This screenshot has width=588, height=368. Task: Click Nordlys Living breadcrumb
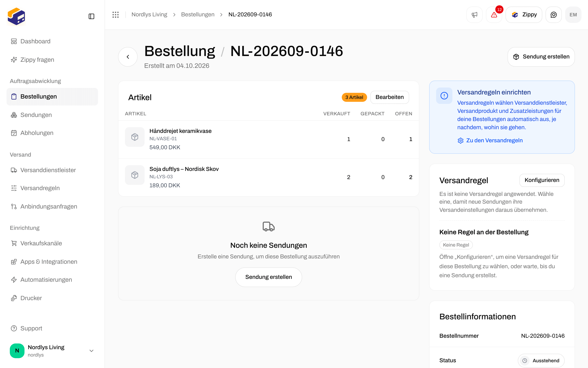(149, 15)
